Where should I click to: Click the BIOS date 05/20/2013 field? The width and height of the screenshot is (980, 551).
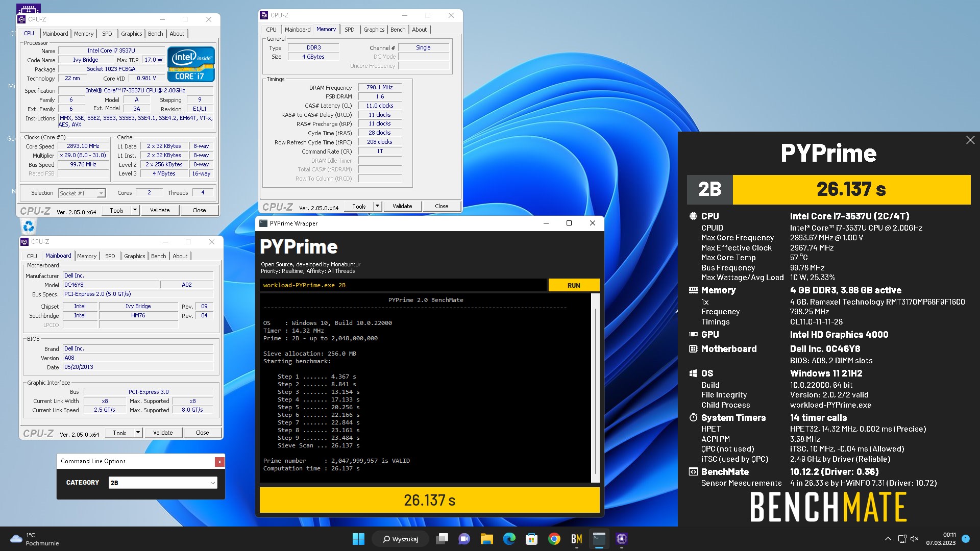pyautogui.click(x=138, y=367)
